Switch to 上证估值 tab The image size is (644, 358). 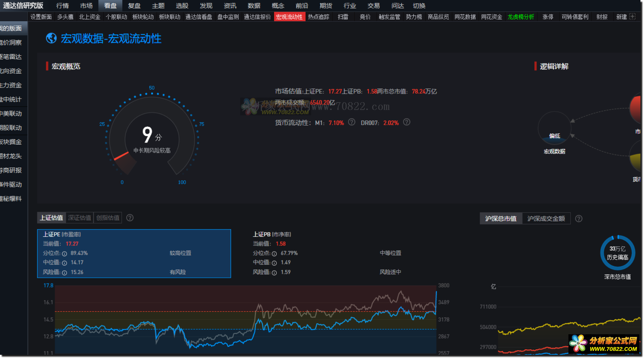[51, 218]
